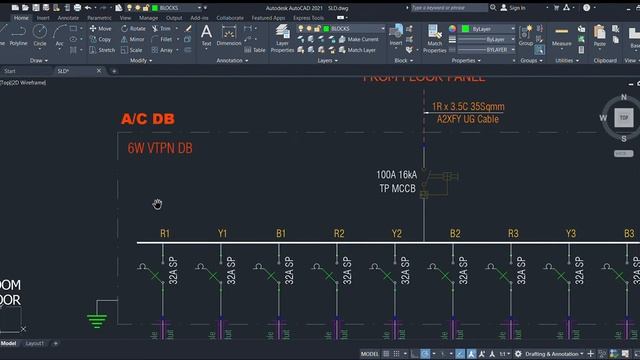Open file via quick access Open icon
640x360 pixels.
coord(25,7)
